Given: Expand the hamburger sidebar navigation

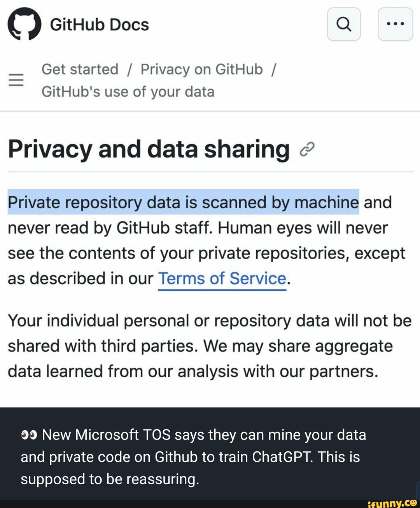Looking at the screenshot, I should [x=16, y=80].
